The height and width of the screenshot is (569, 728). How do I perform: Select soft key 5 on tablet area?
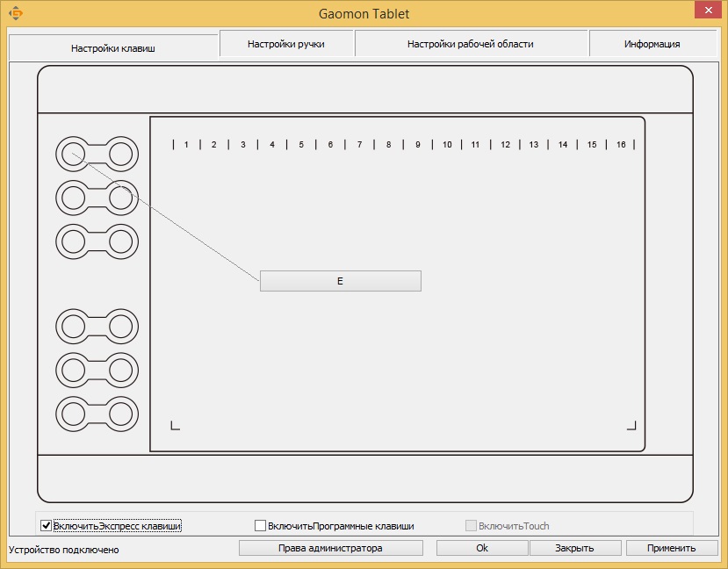pyautogui.click(x=301, y=144)
